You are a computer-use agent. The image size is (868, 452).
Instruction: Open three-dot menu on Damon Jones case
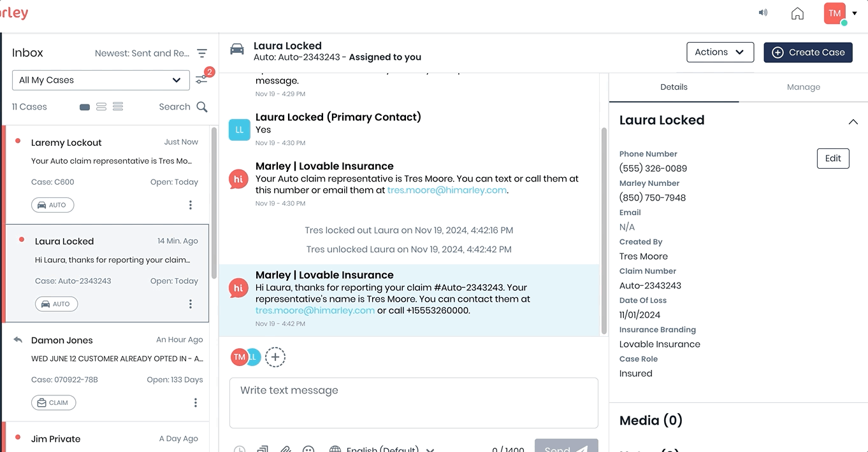point(195,403)
